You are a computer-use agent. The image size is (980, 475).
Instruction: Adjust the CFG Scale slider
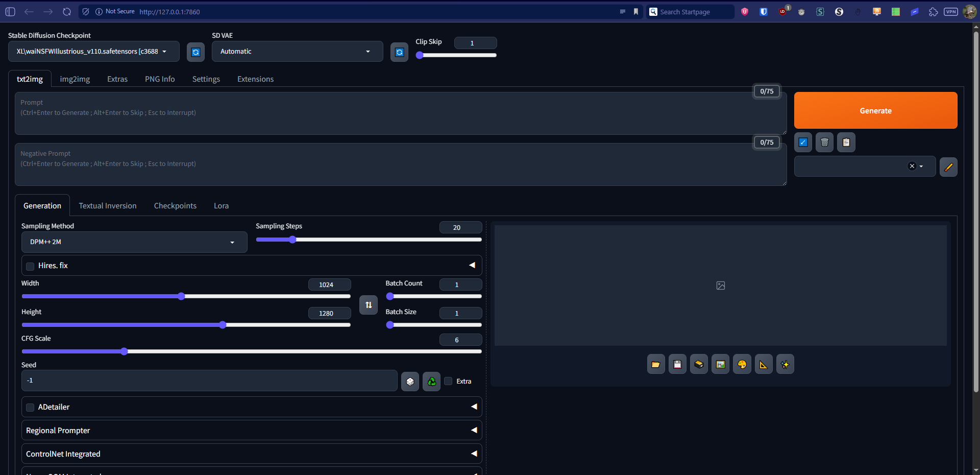coord(252,351)
